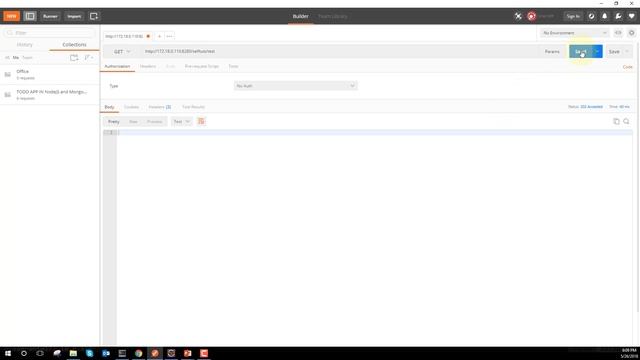The height and width of the screenshot is (360, 640).
Task: Select the open request tab
Action: coord(127,36)
